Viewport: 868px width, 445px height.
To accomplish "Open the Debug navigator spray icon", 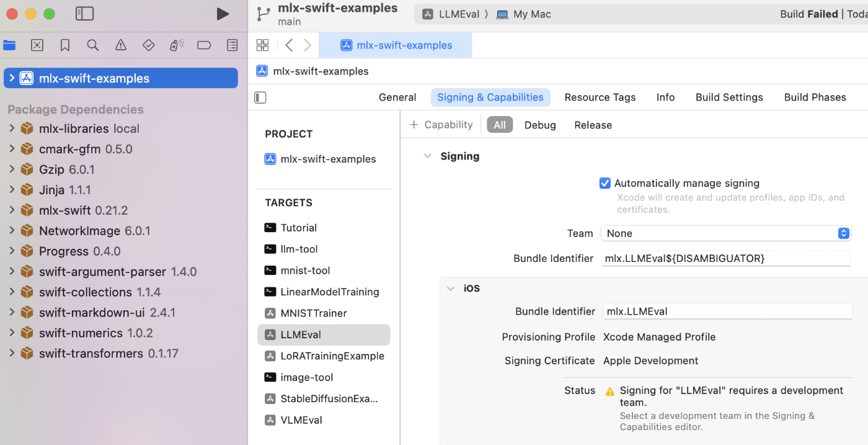I will tap(176, 45).
